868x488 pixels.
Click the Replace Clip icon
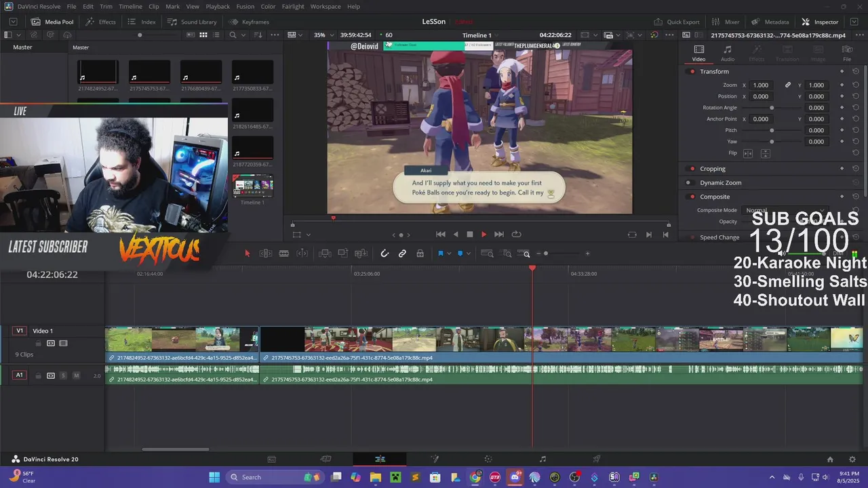coord(361,253)
